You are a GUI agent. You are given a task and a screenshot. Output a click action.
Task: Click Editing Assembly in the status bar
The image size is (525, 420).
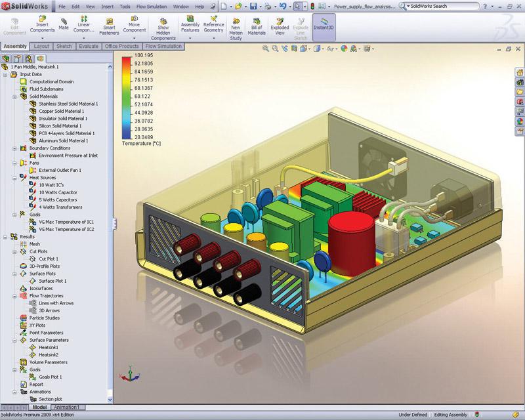(451, 415)
